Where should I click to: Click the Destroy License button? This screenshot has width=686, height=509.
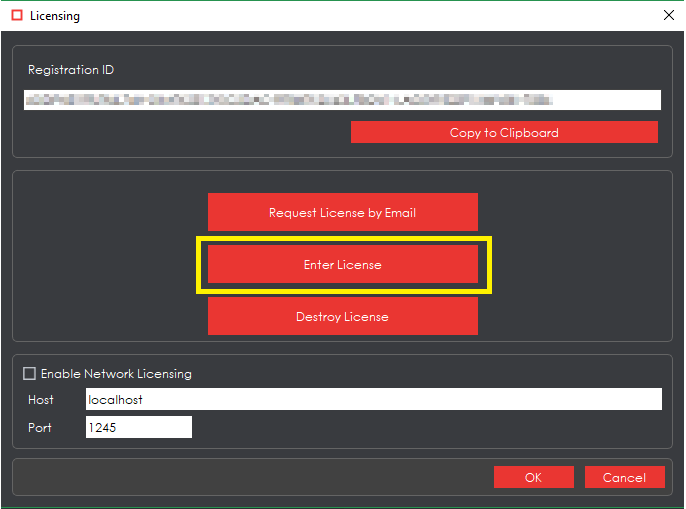click(342, 316)
